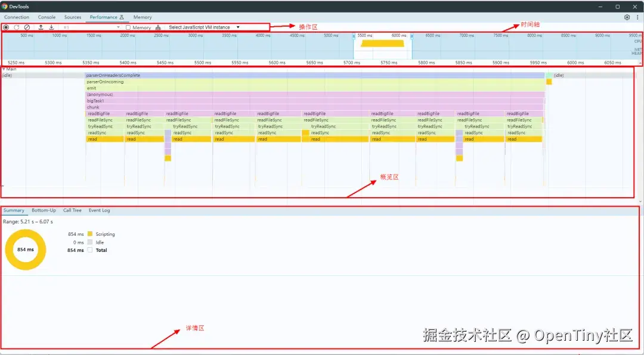This screenshot has width=644, height=355.
Task: Select the Summary tab
Action: pos(14,210)
